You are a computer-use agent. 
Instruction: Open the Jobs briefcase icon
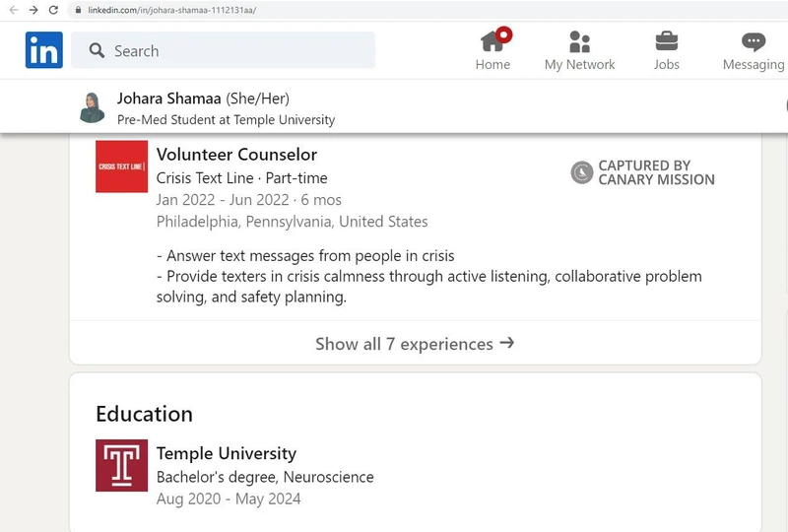point(667,41)
